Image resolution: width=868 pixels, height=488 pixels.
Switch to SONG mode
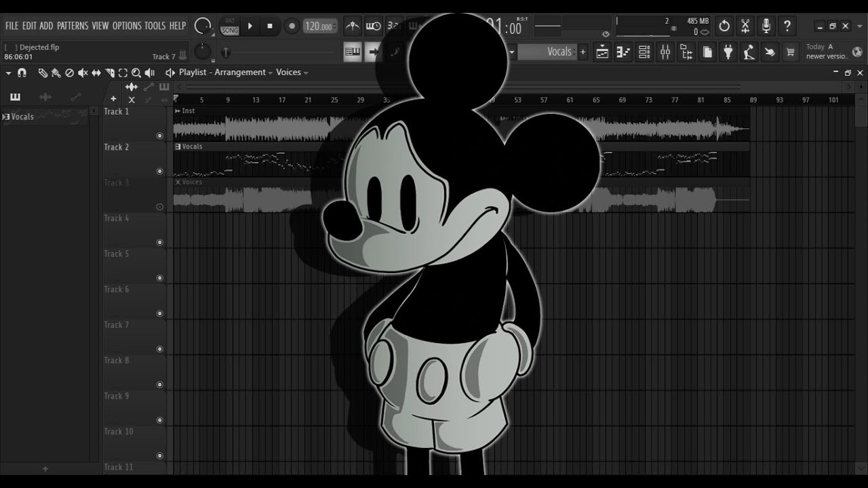click(230, 30)
